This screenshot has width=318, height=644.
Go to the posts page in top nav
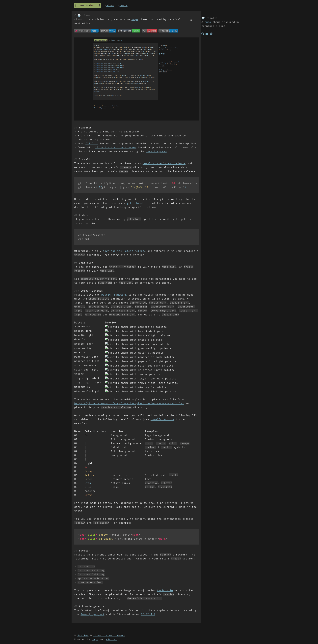[x=123, y=5]
